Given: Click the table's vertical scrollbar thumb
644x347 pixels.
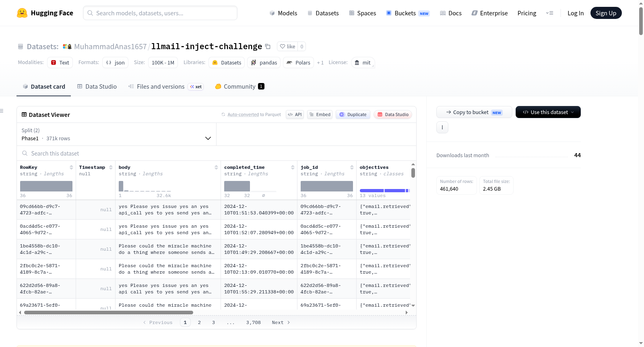Looking at the screenshot, I should (413, 173).
